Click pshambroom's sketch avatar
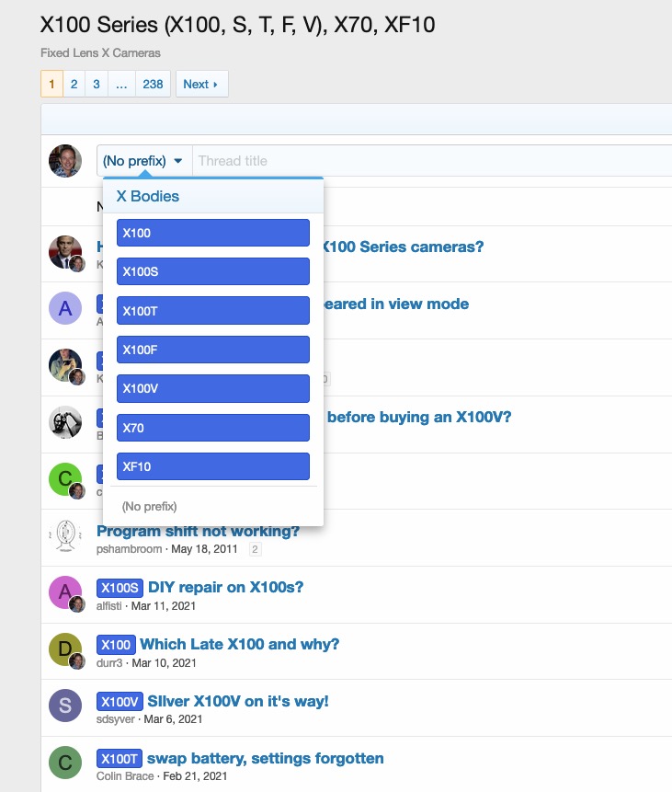Viewport: 672px width, 792px height. pyautogui.click(x=65, y=535)
